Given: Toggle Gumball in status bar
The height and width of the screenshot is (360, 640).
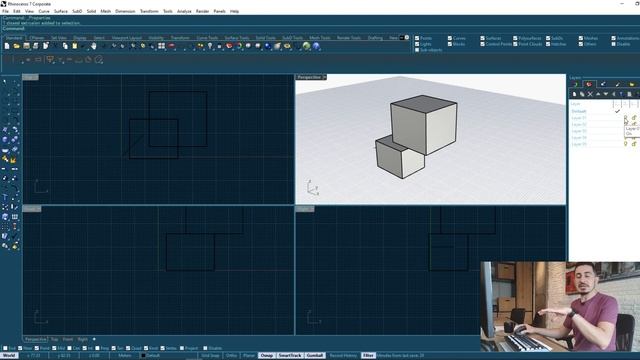Looking at the screenshot, I should click(x=315, y=356).
